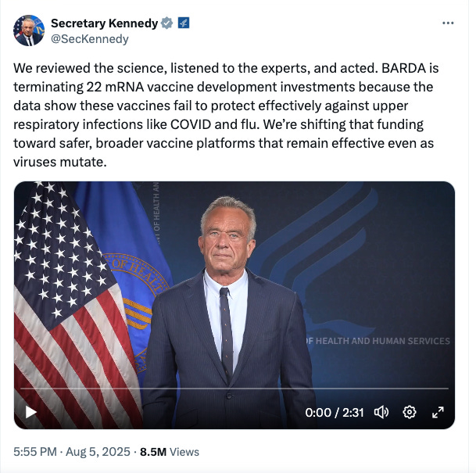The image size is (476, 473).
Task: Mute the video using the speaker icon
Action: (x=381, y=412)
